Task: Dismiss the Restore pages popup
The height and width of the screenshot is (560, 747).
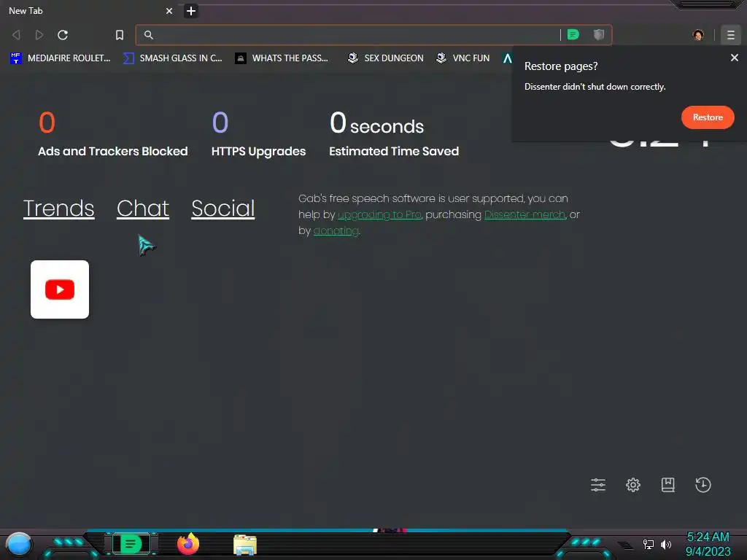Action: [734, 58]
